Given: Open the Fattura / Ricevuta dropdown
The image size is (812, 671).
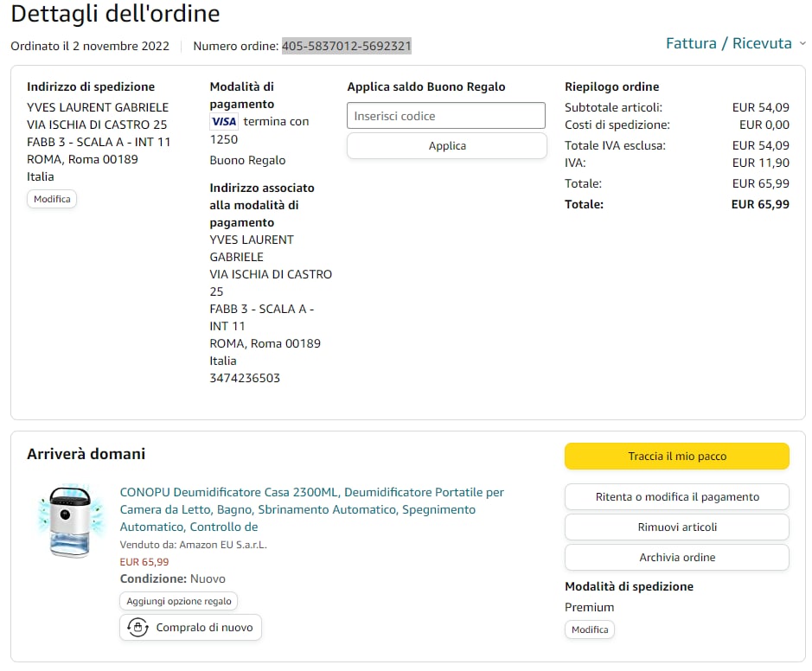Looking at the screenshot, I should 734,43.
